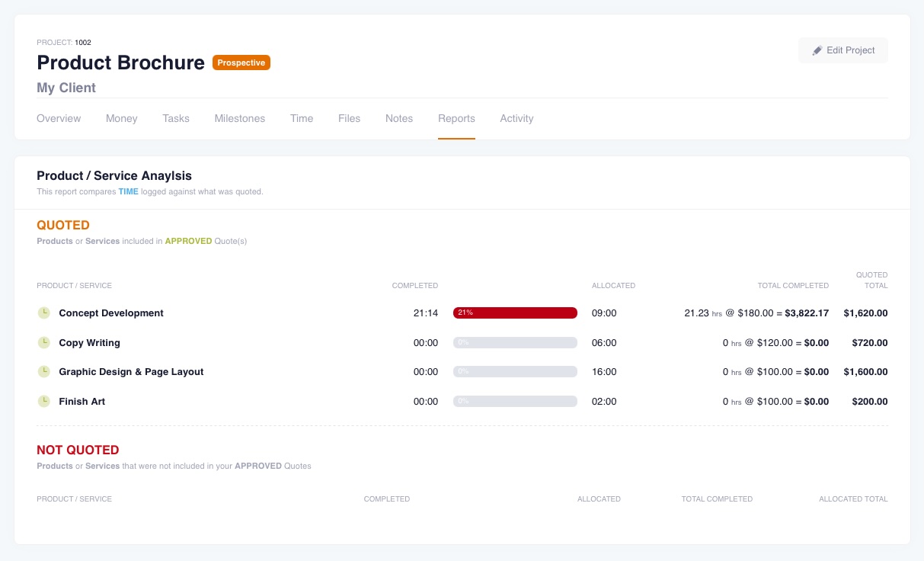Click the Prospective status badge
The width and height of the screenshot is (924, 561).
coord(241,63)
